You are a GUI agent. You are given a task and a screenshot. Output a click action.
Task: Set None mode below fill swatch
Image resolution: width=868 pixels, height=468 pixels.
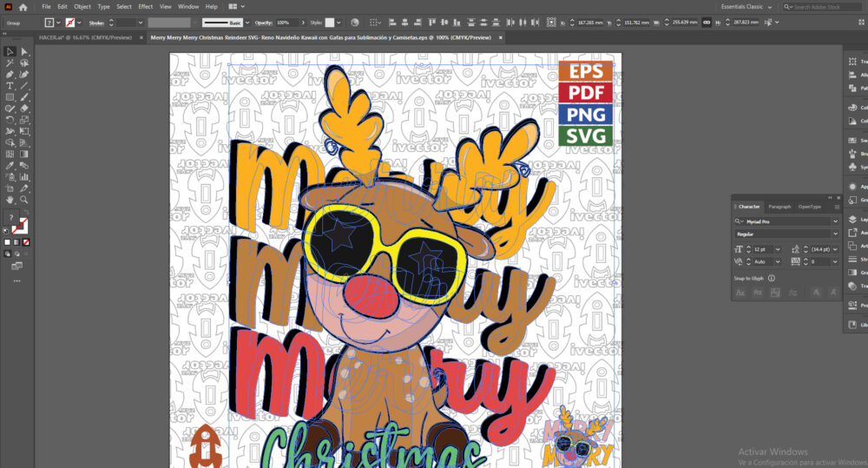(26, 242)
